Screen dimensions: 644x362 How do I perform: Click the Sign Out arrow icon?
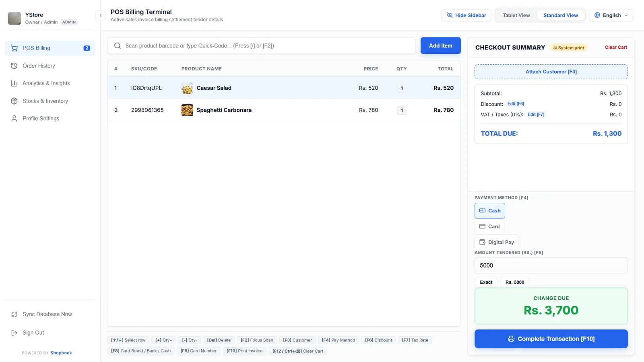pyautogui.click(x=14, y=333)
